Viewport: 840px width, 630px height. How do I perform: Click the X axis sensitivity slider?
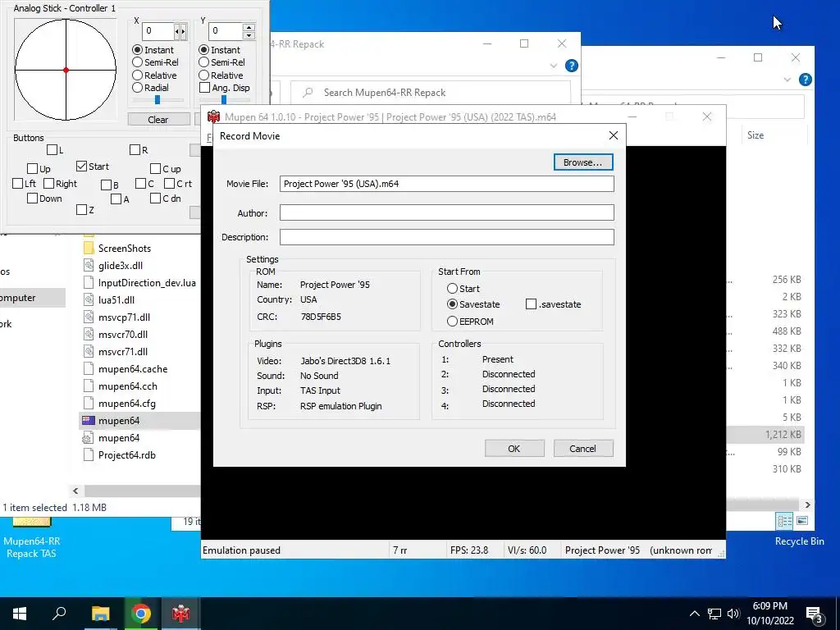click(x=157, y=99)
